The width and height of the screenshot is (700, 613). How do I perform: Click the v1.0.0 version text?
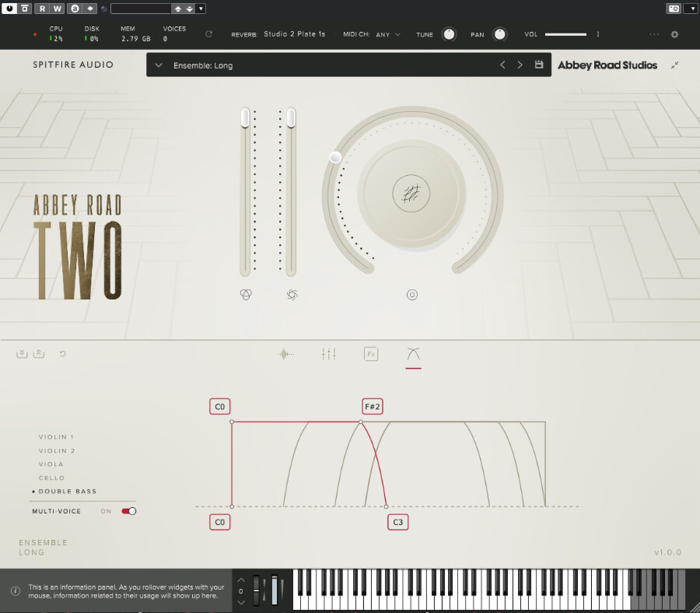pyautogui.click(x=668, y=552)
